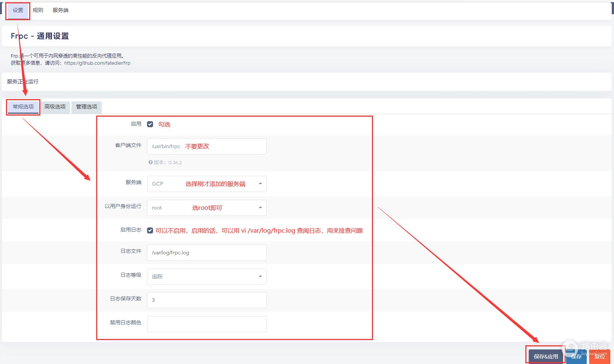
Task: Uncheck the 启用 checkbox
Action: point(150,124)
